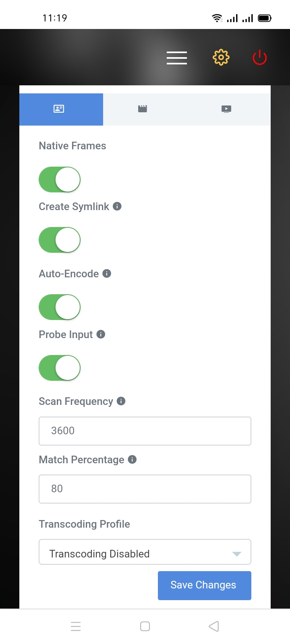The height and width of the screenshot is (644, 290).
Task: Open the hamburger navigation menu
Action: coord(177,58)
